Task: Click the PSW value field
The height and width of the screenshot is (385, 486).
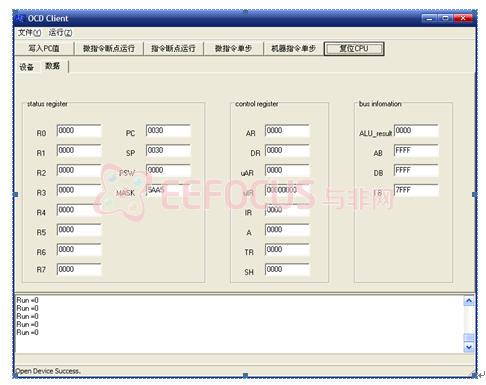Action: [168, 170]
